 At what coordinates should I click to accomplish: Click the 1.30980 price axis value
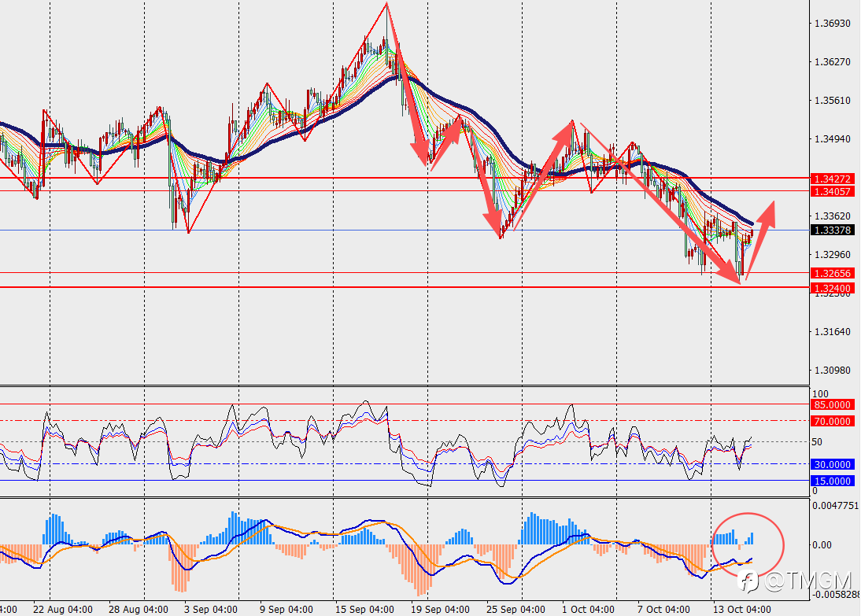(833, 370)
